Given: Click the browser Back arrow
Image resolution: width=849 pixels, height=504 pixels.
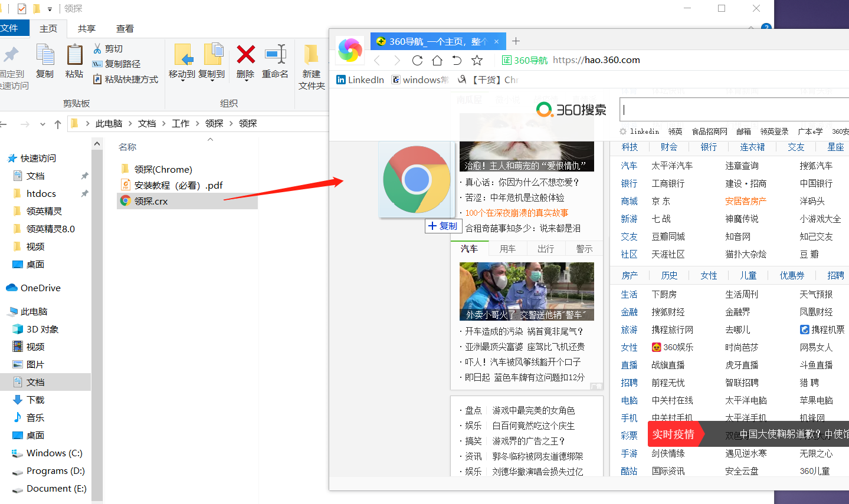Looking at the screenshot, I should [x=377, y=60].
